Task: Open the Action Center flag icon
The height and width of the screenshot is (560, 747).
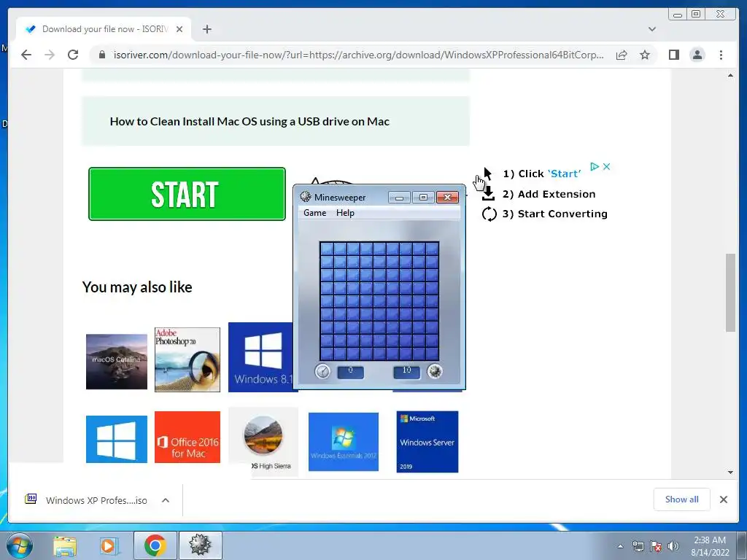Action: coord(656,546)
